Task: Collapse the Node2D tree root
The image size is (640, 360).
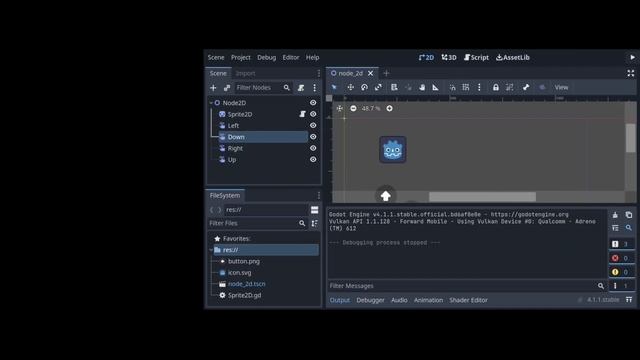Action: click(x=211, y=103)
